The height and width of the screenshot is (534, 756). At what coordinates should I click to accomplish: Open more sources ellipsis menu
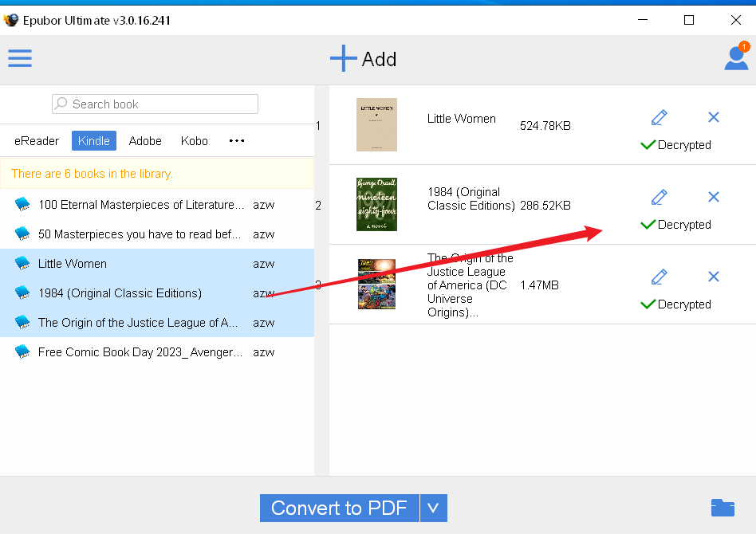[237, 141]
